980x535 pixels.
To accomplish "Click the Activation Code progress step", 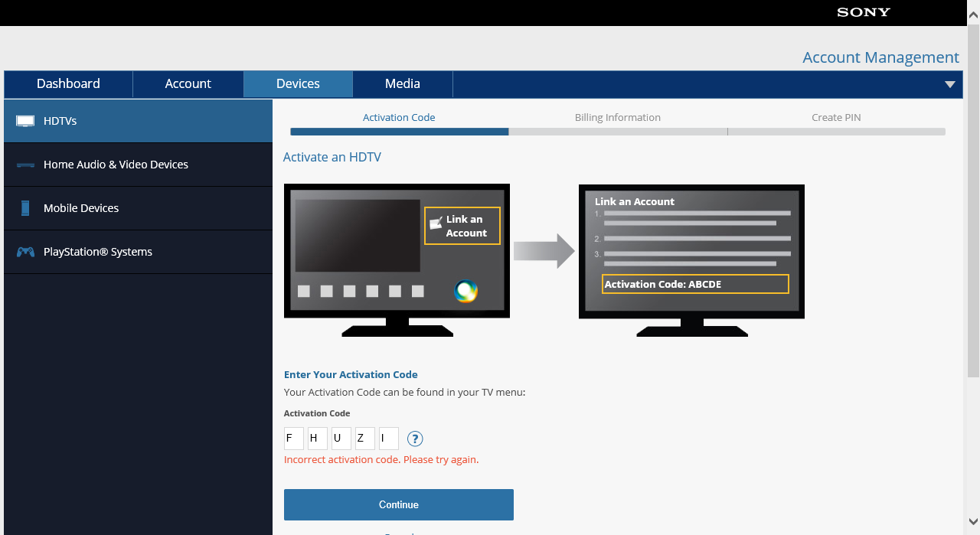I will (399, 118).
